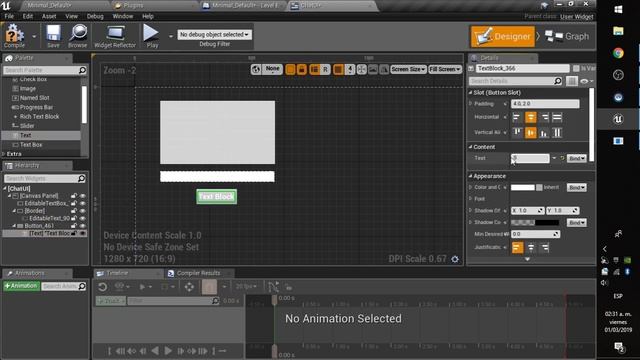Toggle the lock icon on the Button_461 row
The height and width of the screenshot is (360, 640).
coord(74,226)
